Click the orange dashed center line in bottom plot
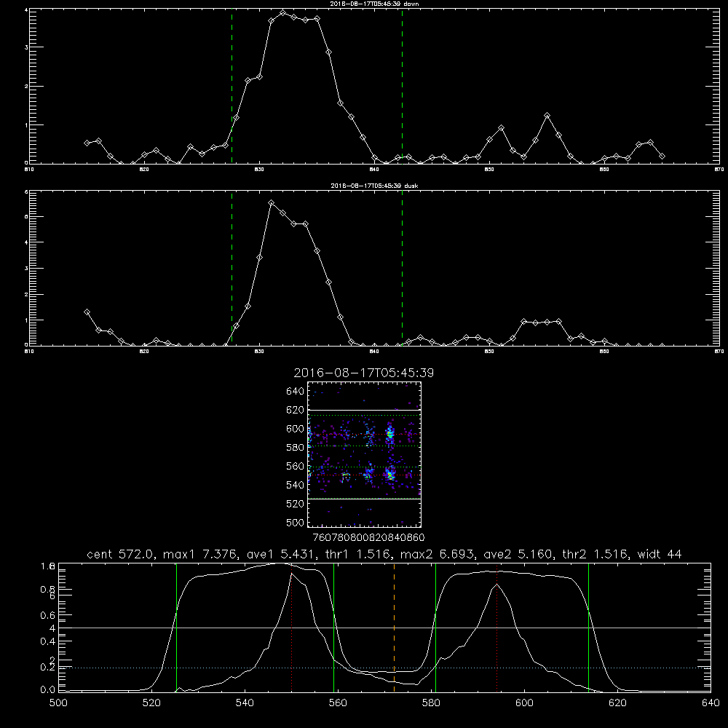 pyautogui.click(x=394, y=627)
